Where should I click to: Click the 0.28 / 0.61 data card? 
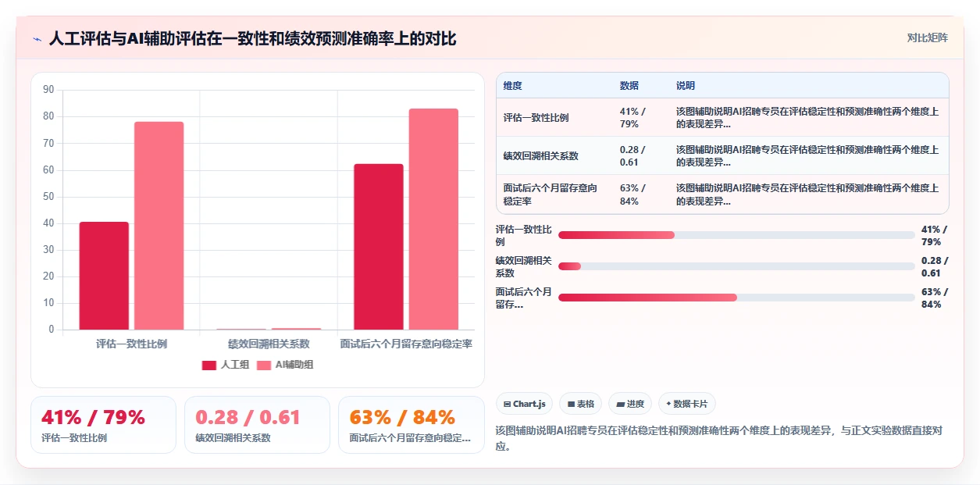tap(257, 425)
